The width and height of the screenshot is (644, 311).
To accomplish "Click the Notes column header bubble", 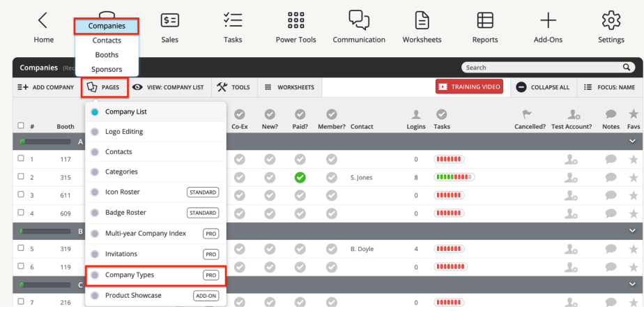I will (611, 114).
